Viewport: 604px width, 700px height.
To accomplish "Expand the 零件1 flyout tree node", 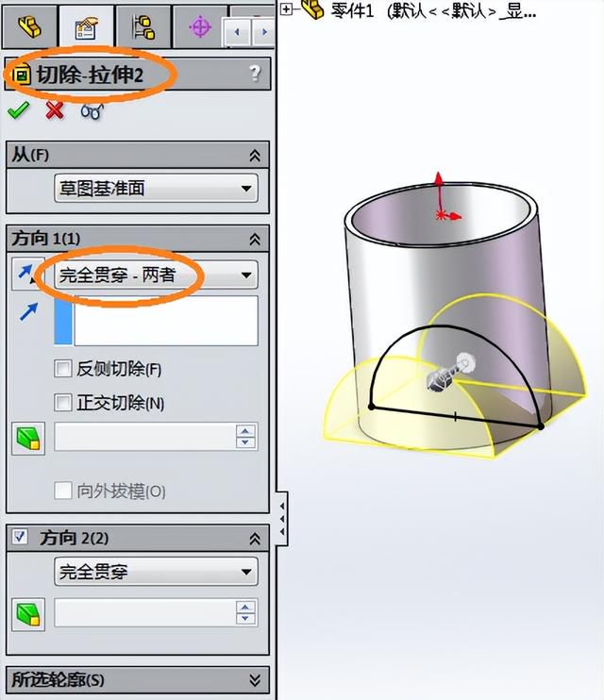I will click(x=286, y=9).
